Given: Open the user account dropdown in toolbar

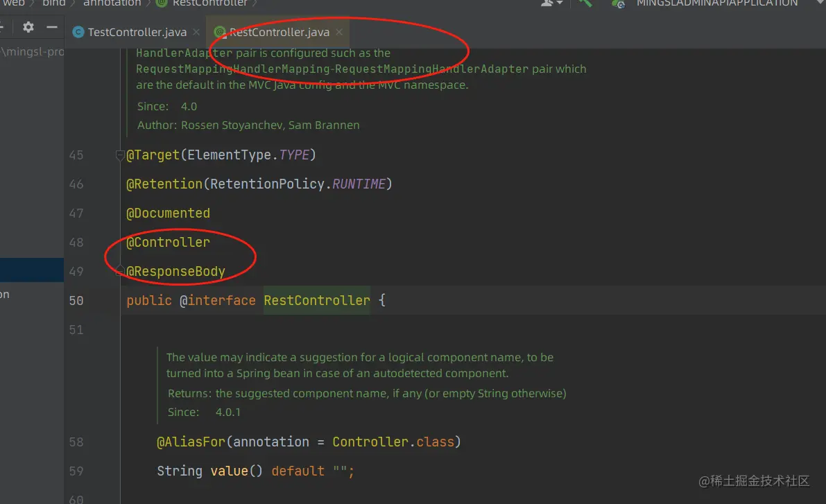Looking at the screenshot, I should coord(551,3).
